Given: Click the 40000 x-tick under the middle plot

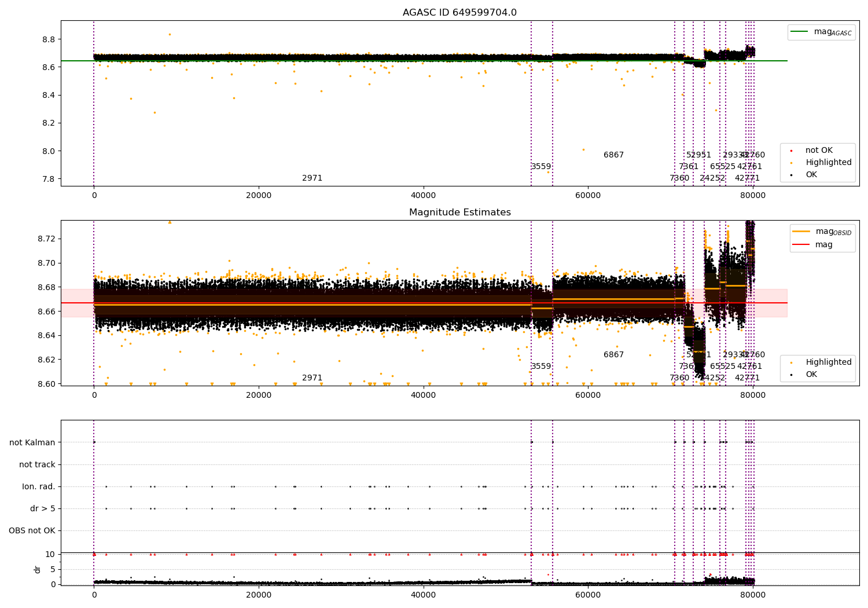Looking at the screenshot, I should [423, 395].
